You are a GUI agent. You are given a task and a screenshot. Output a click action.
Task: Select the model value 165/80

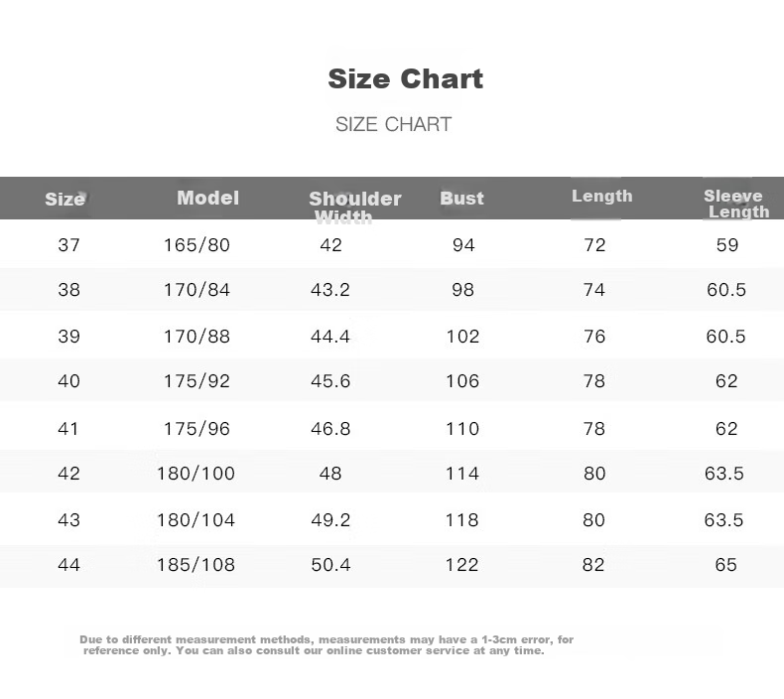(196, 244)
